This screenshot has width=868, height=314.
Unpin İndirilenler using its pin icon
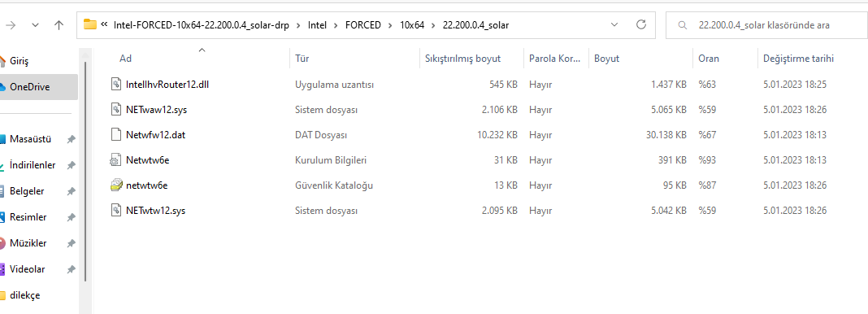coord(71,166)
